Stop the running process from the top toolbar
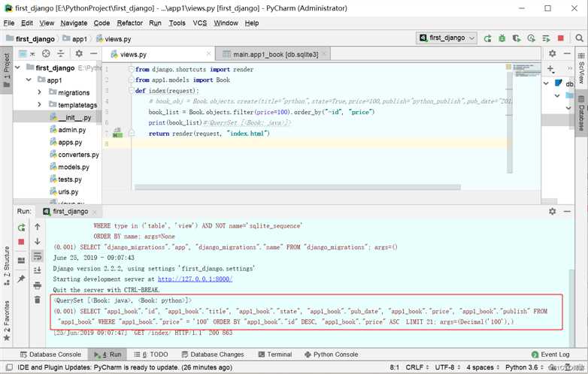Viewport: 588px width, 374px height. [x=561, y=38]
